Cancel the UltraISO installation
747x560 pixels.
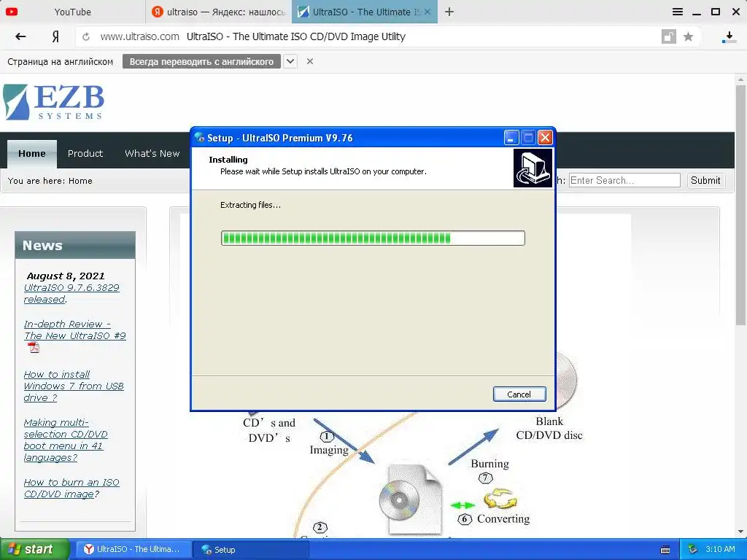coord(519,394)
